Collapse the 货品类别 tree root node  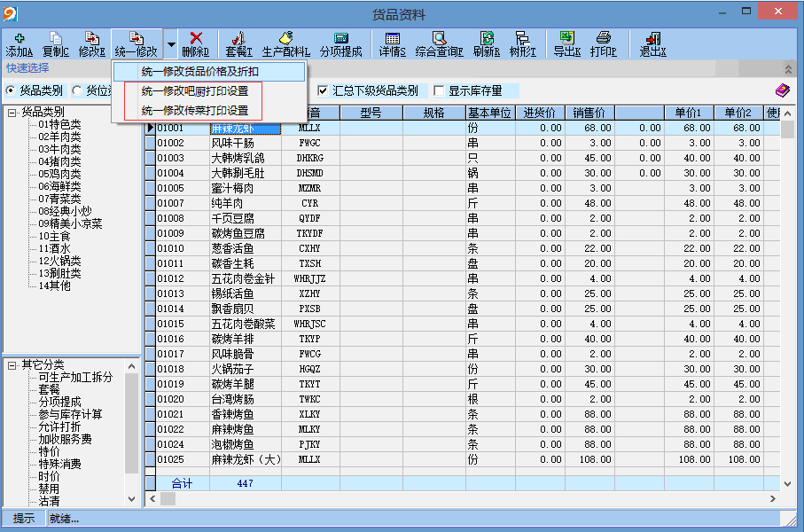click(x=12, y=113)
